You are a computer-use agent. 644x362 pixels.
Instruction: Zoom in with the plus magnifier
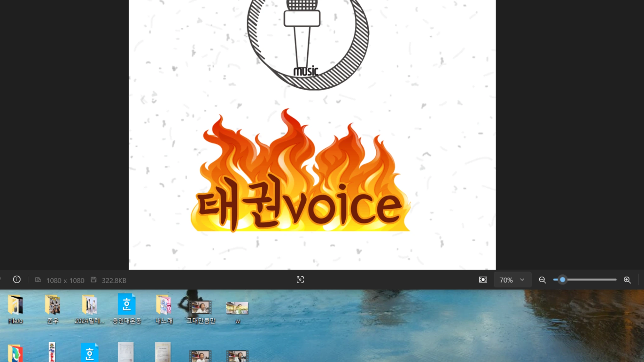(x=627, y=280)
